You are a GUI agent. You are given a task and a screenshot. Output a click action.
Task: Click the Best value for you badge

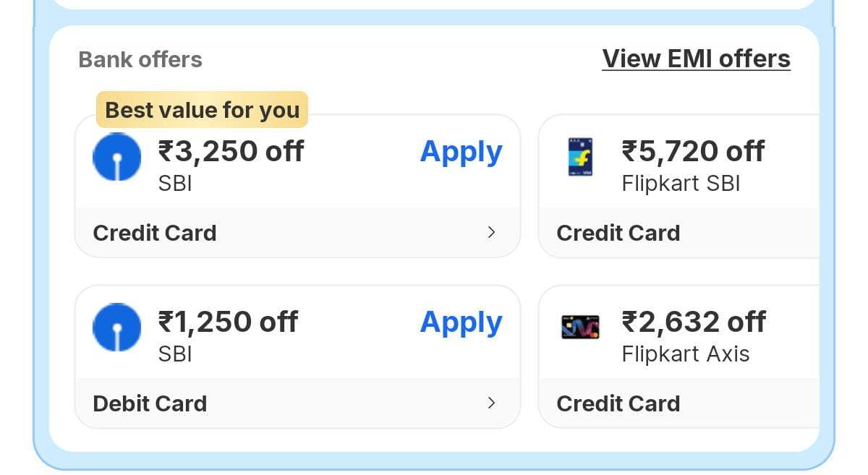tap(203, 109)
